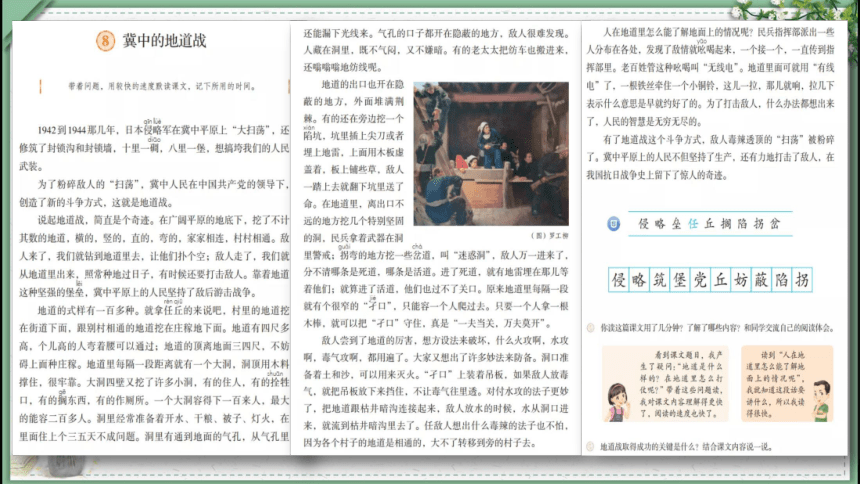Viewport: 860px width, 484px height.
Task: Click the reading tip '带着问题,用较快的速度默读课文'
Action: pos(162,86)
